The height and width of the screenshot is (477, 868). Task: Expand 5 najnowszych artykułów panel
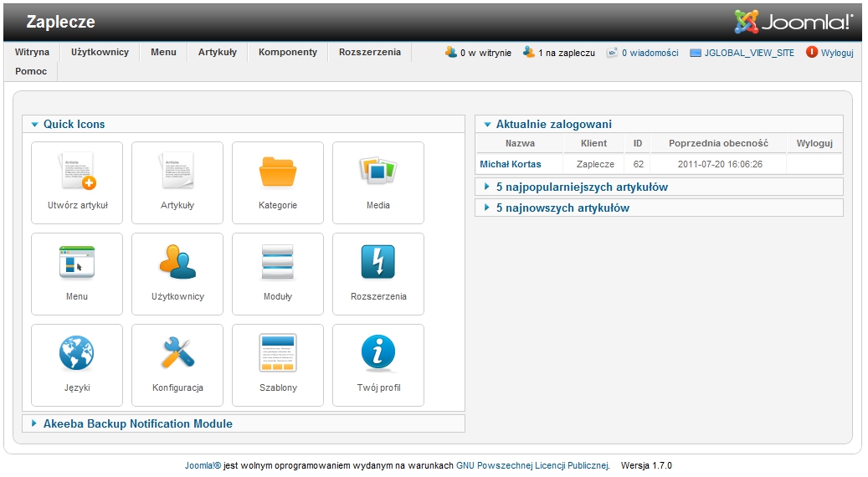click(x=562, y=208)
